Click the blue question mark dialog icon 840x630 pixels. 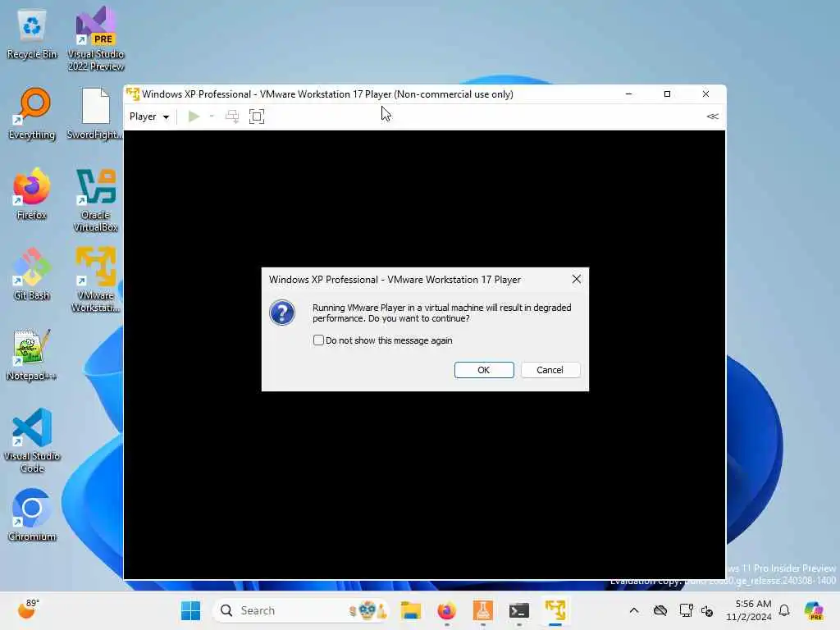click(282, 313)
